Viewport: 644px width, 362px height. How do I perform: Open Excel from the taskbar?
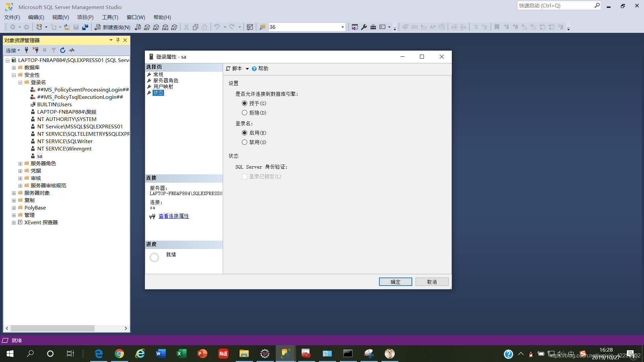point(181,354)
